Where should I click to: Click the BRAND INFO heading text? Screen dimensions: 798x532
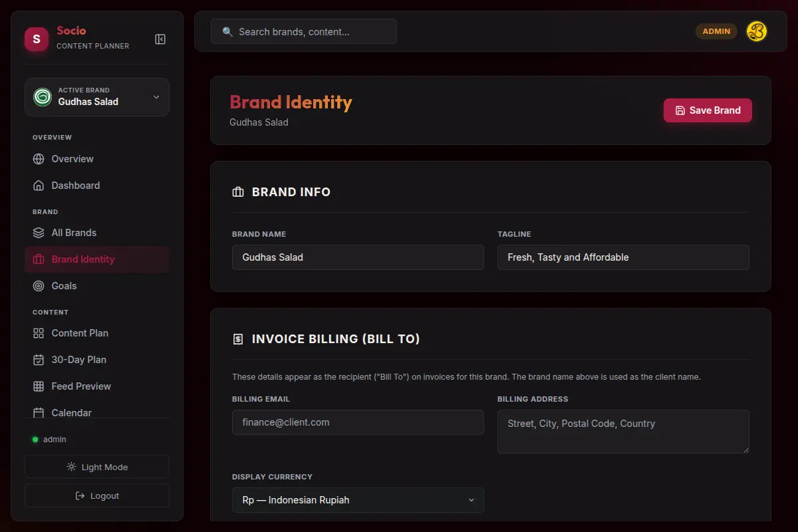[x=291, y=192]
